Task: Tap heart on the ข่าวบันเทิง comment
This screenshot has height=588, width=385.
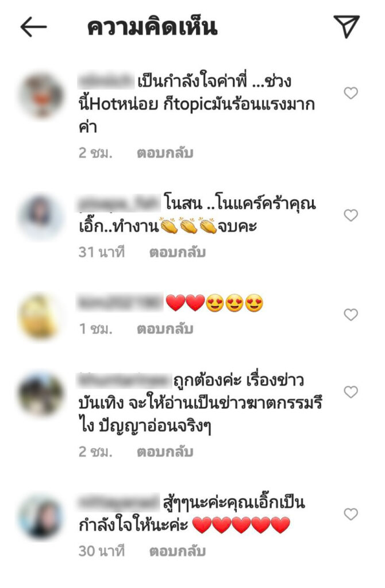Action: click(x=351, y=392)
